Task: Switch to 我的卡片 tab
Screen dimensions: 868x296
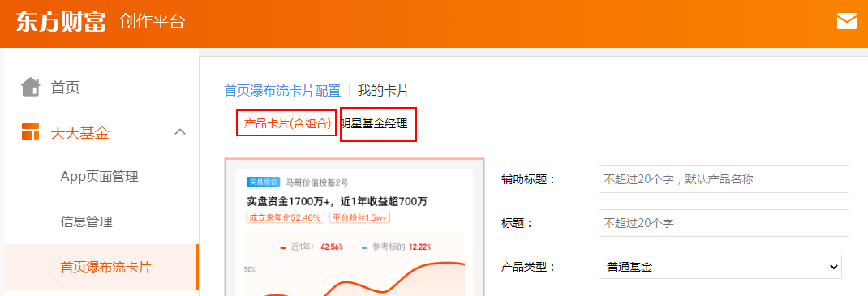Action: coord(384,91)
